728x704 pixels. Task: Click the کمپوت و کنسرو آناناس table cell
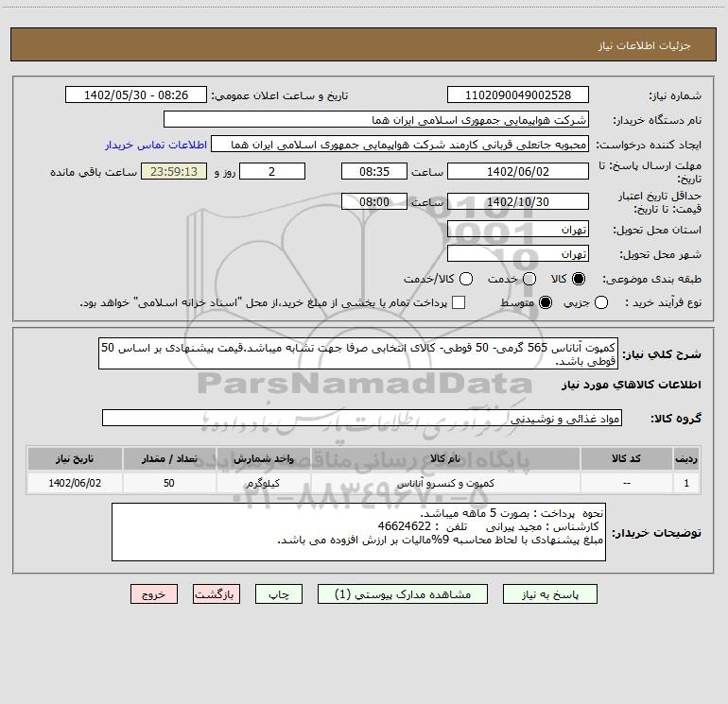tap(445, 483)
